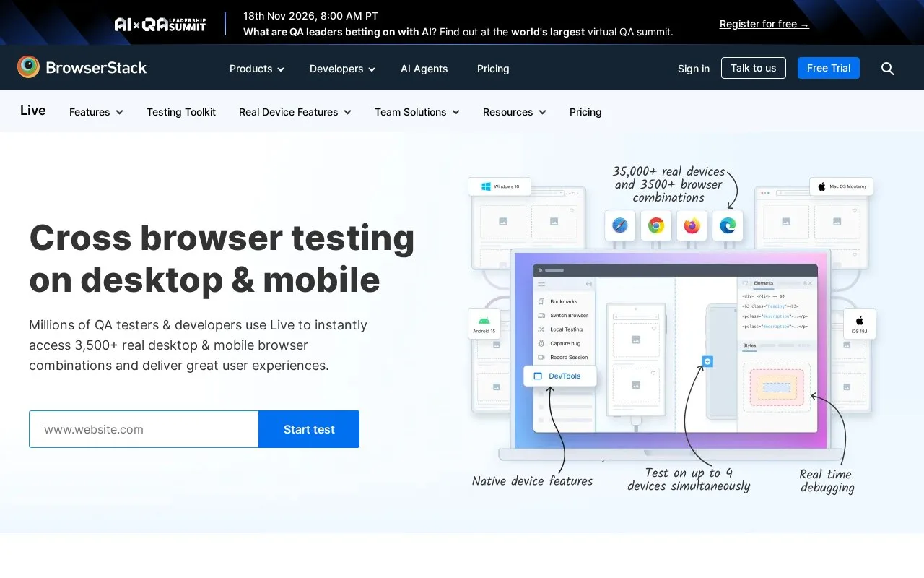Follow the Register for free link
Image resolution: width=924 pixels, height=578 pixels.
[764, 24]
